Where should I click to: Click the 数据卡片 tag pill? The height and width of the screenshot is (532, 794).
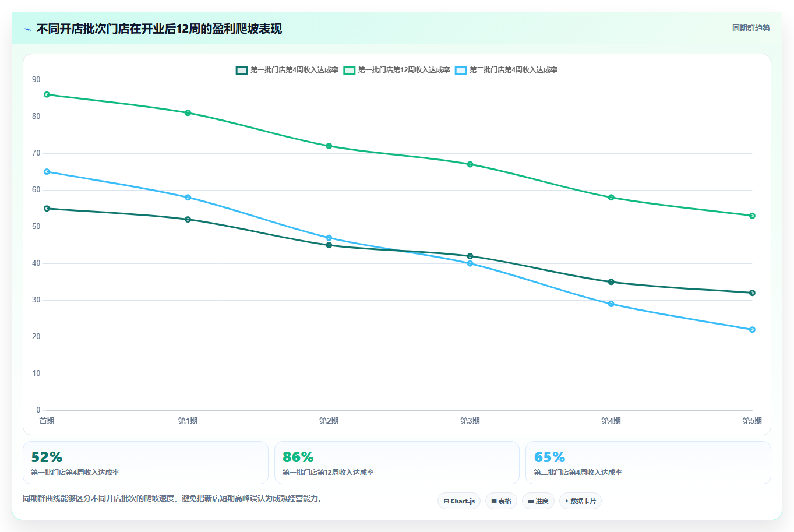click(x=580, y=501)
